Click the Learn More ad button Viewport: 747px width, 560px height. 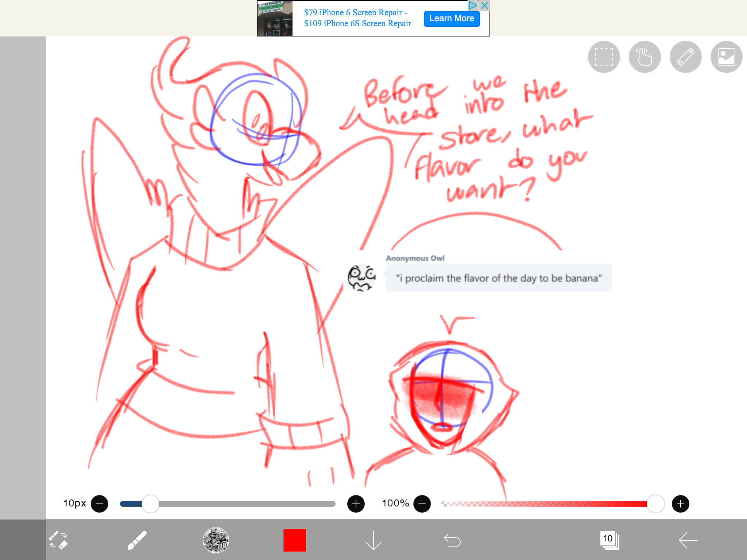[x=452, y=19]
